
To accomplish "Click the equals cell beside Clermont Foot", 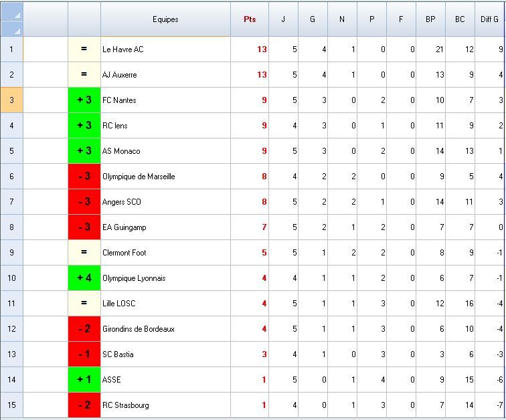I will pos(84,252).
